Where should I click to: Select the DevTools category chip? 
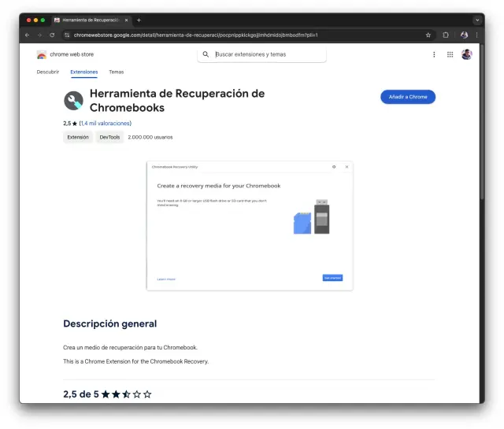pyautogui.click(x=109, y=137)
